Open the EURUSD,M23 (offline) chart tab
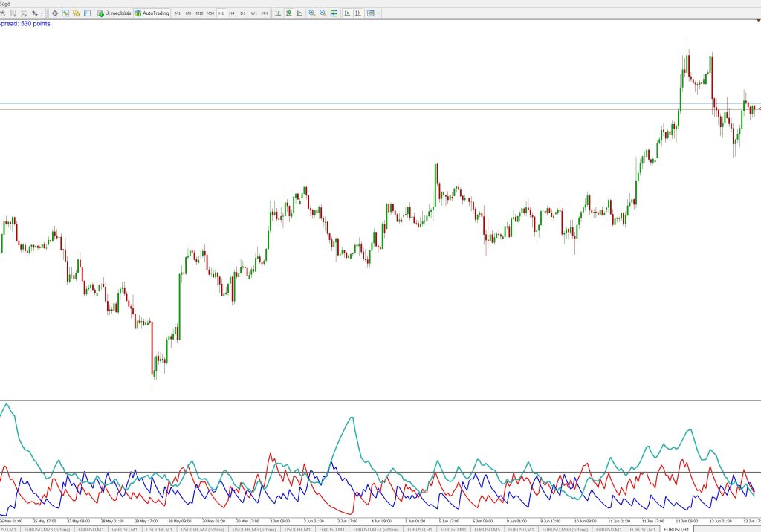 [47, 529]
